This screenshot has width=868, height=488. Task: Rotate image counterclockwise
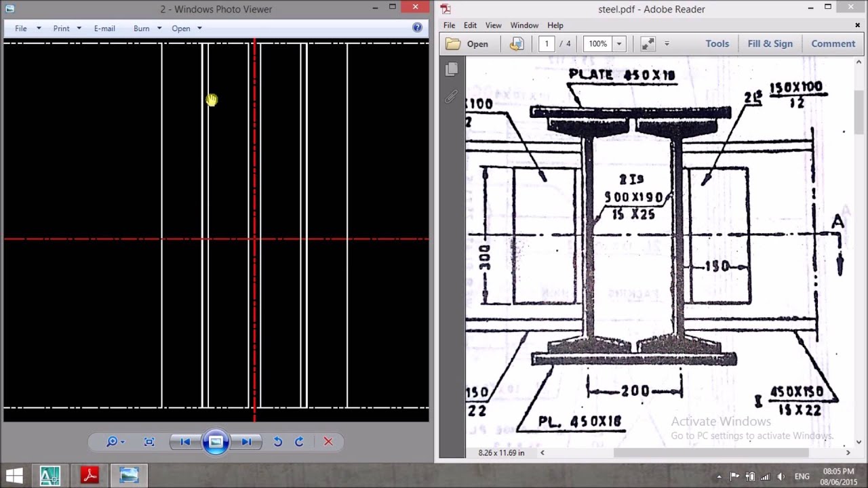[x=278, y=442]
